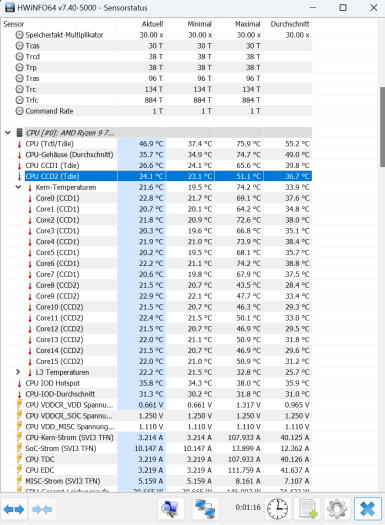Viewport: 385px width, 525px height.
Task: Start logging with the sheet-plus icon
Action: tap(308, 509)
